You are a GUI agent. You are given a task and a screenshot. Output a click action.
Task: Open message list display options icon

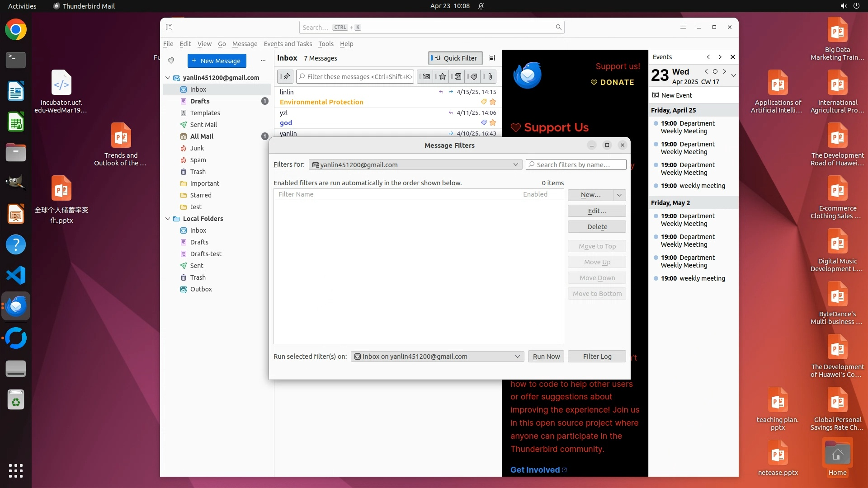click(492, 58)
